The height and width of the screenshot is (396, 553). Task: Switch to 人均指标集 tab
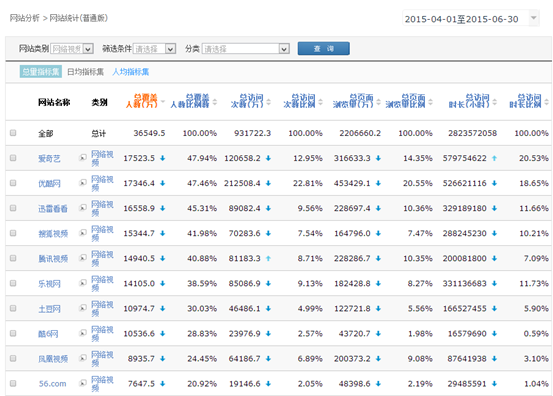[x=130, y=72]
